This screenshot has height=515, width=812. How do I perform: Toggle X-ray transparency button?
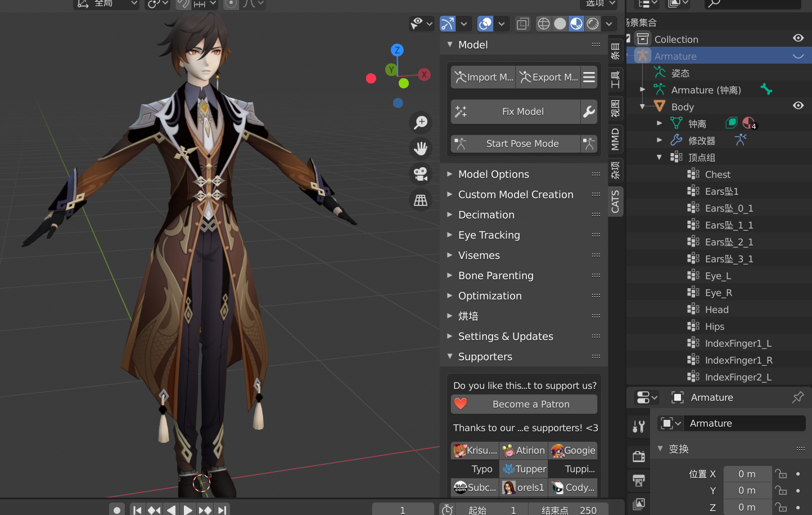(523, 24)
